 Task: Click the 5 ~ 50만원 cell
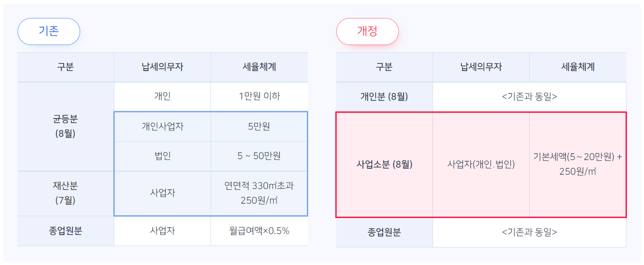coord(259,156)
